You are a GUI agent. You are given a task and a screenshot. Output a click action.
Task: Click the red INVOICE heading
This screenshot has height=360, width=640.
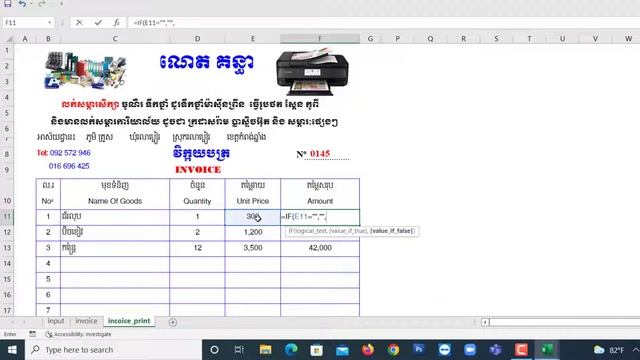[198, 170]
